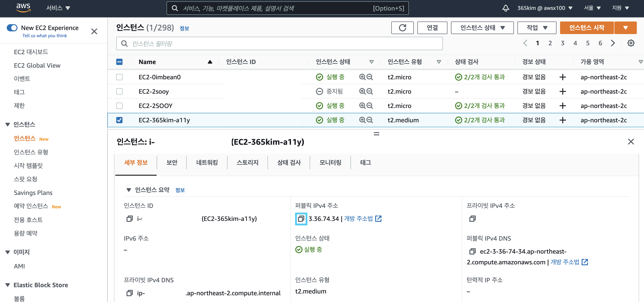Image resolution: width=644 pixels, height=302 pixels.
Task: Copy the public IPv4 DNS
Action: [472, 251]
